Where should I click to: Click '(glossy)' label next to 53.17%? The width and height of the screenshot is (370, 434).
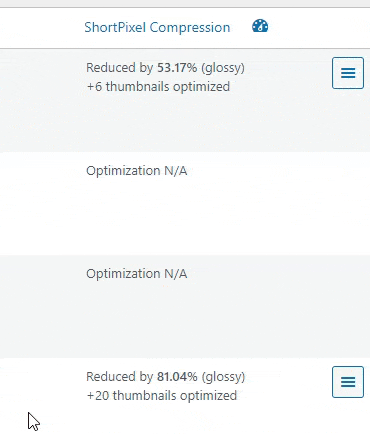point(223,68)
